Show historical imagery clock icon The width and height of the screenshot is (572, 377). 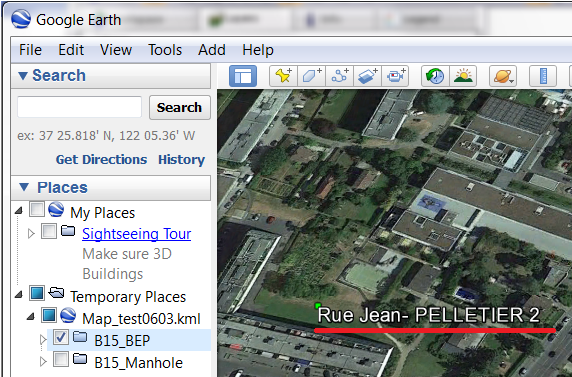[435, 76]
